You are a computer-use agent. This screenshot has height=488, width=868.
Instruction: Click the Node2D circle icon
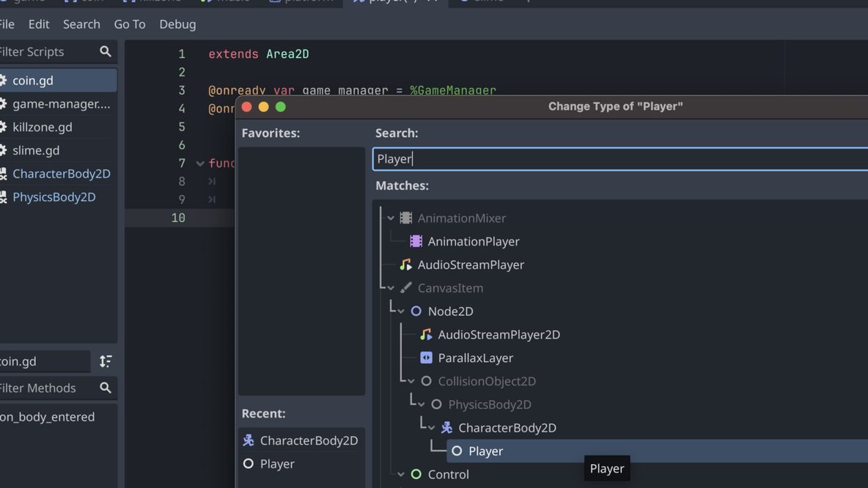click(416, 311)
